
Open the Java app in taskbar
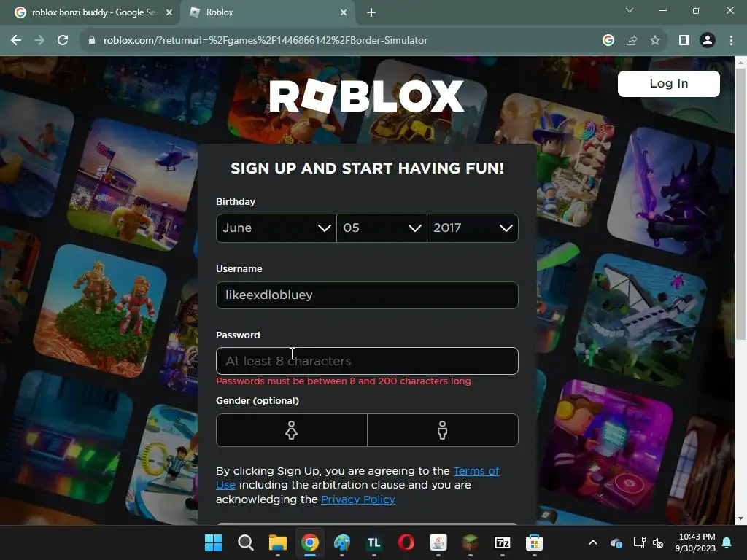point(438,542)
